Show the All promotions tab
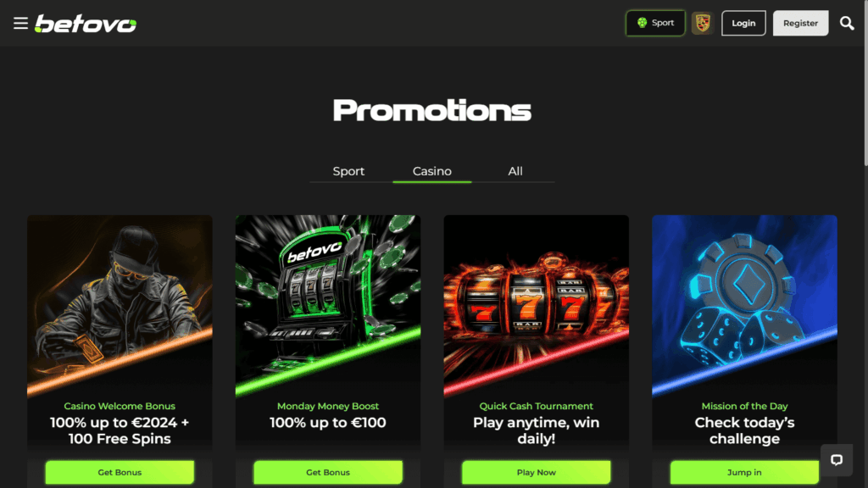 pos(515,171)
